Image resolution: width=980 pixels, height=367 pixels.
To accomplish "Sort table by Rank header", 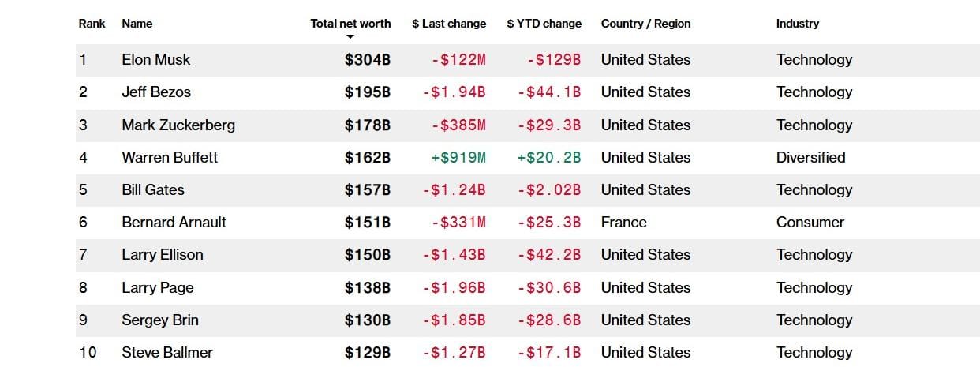I will 92,24.
